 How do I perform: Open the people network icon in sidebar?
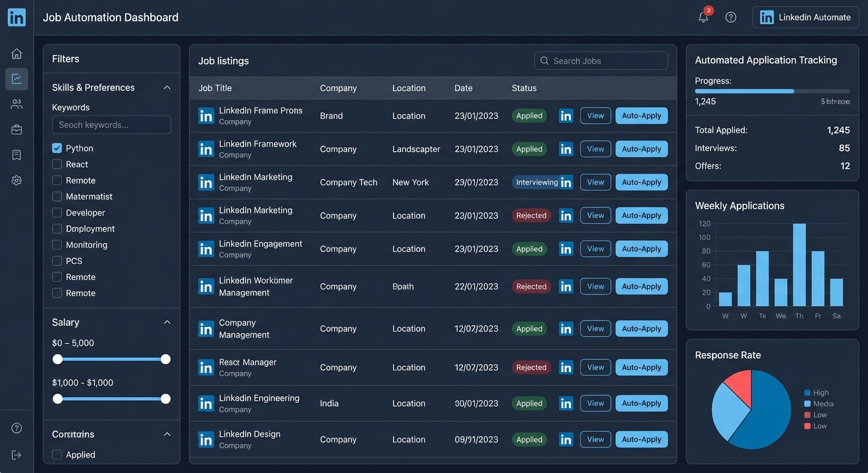click(17, 104)
